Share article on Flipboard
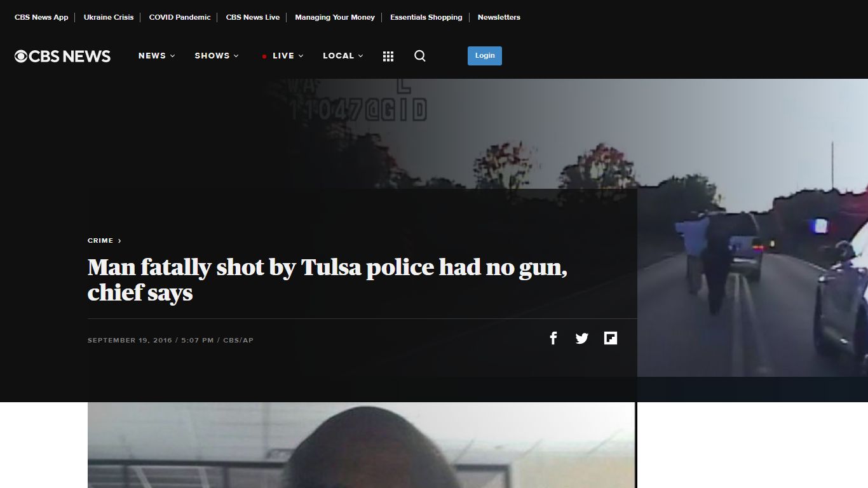Screen dimensions: 868x488 tap(611, 338)
